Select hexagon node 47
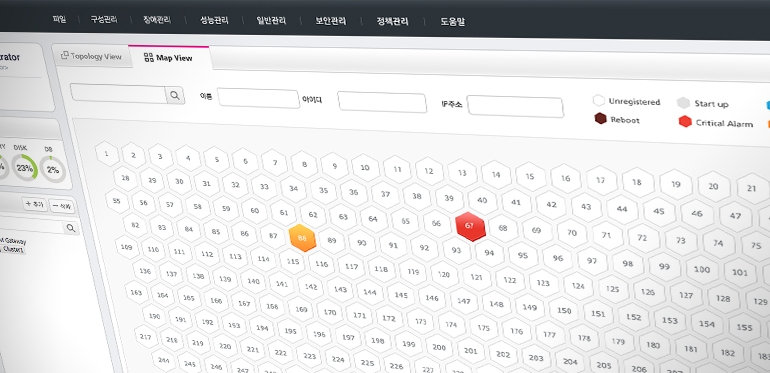Screen dimensions: 770x373 [735, 215]
